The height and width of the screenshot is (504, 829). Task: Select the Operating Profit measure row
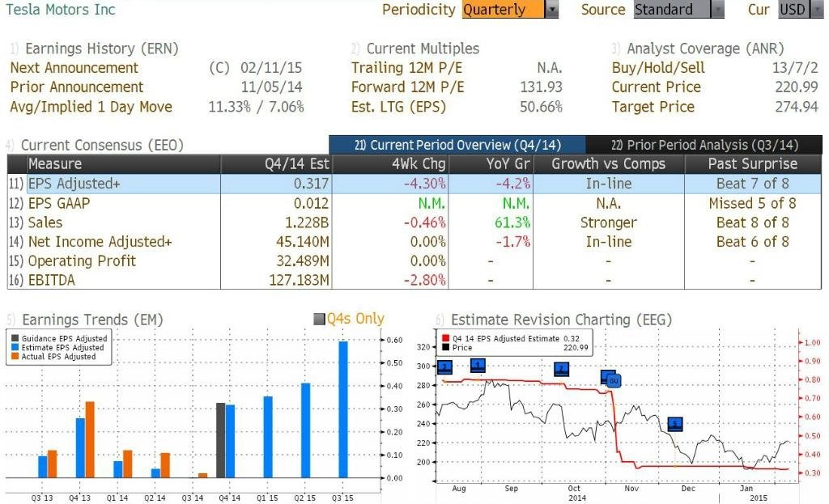coord(414,261)
